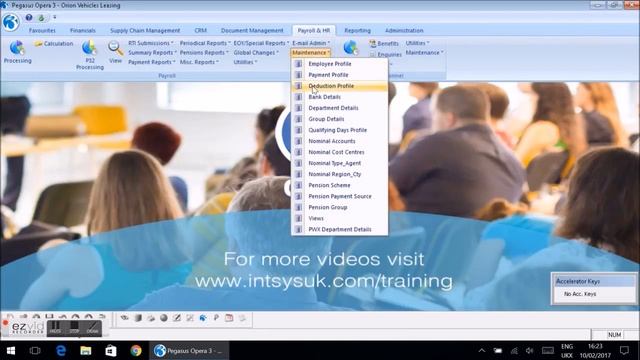Launch Microsoft Edge from taskbar

pos(61,350)
